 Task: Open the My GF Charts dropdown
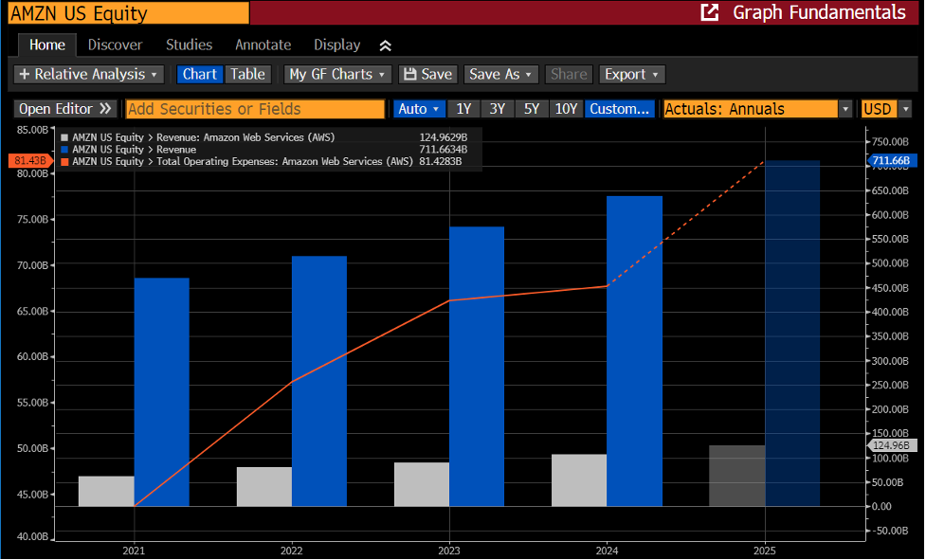[x=336, y=74]
